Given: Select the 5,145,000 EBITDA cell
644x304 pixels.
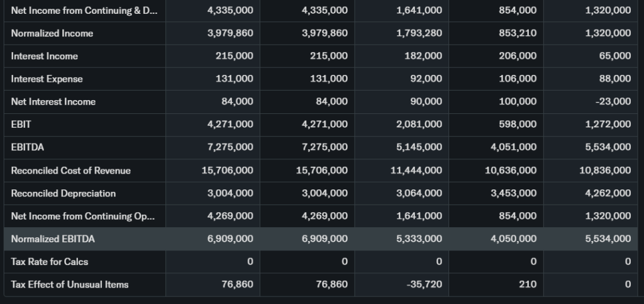Looking at the screenshot, I should pyautogui.click(x=419, y=147).
